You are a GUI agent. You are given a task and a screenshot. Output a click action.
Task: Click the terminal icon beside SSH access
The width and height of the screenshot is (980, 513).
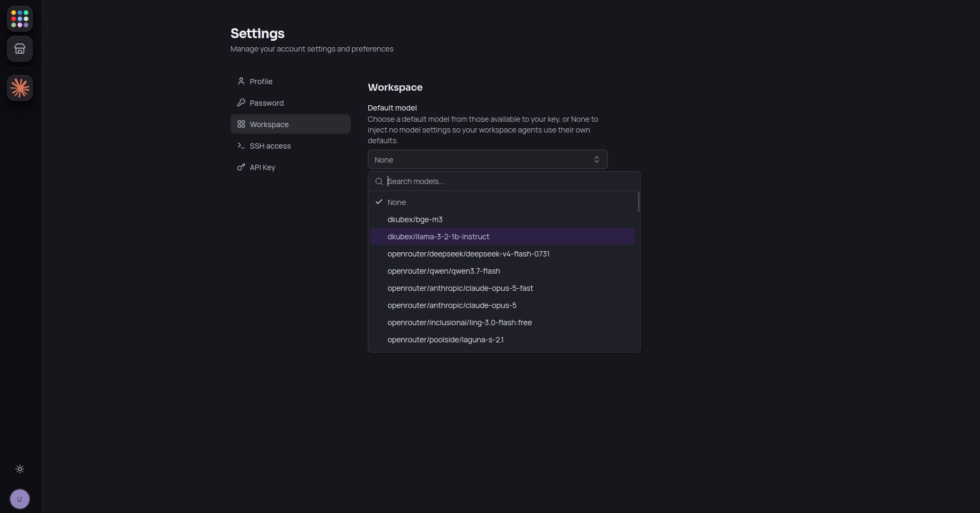point(241,145)
